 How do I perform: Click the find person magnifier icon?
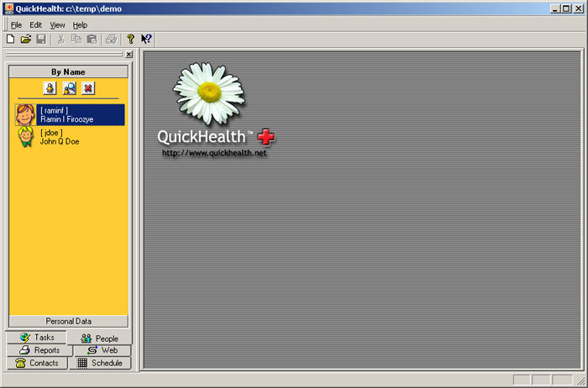tap(70, 88)
